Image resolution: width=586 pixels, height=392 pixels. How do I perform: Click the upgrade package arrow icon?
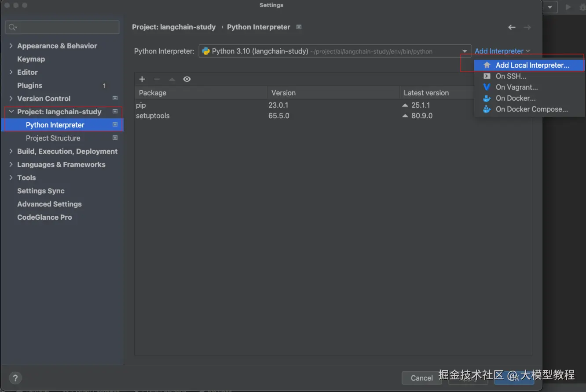point(172,79)
